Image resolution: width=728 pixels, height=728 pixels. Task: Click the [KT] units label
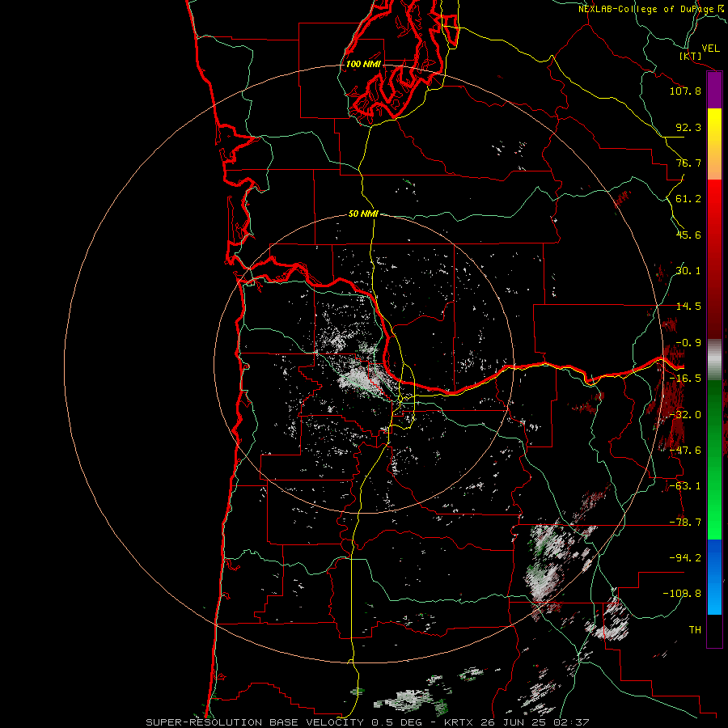[x=691, y=56]
